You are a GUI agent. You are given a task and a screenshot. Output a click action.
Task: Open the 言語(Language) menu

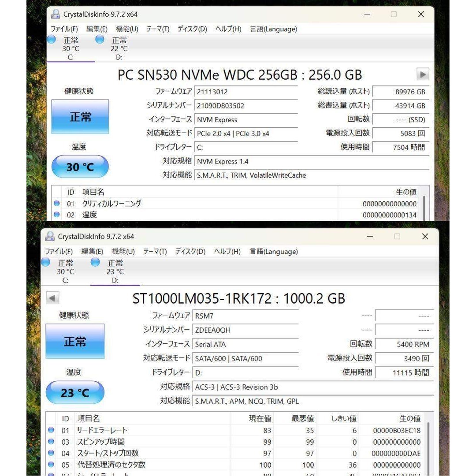pyautogui.click(x=273, y=29)
